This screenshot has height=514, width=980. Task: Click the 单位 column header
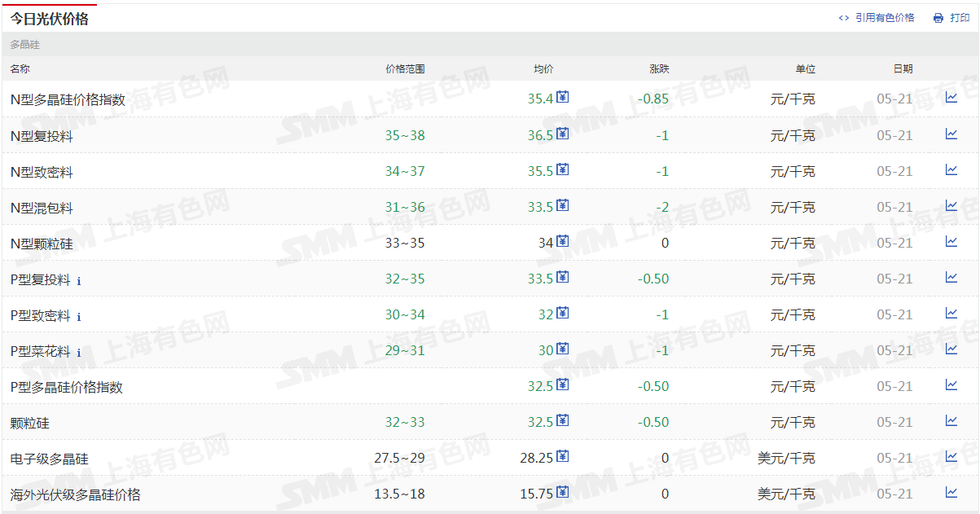806,69
